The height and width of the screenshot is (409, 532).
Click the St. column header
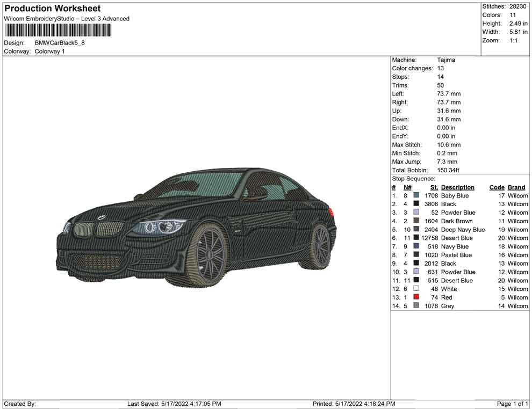434,187
